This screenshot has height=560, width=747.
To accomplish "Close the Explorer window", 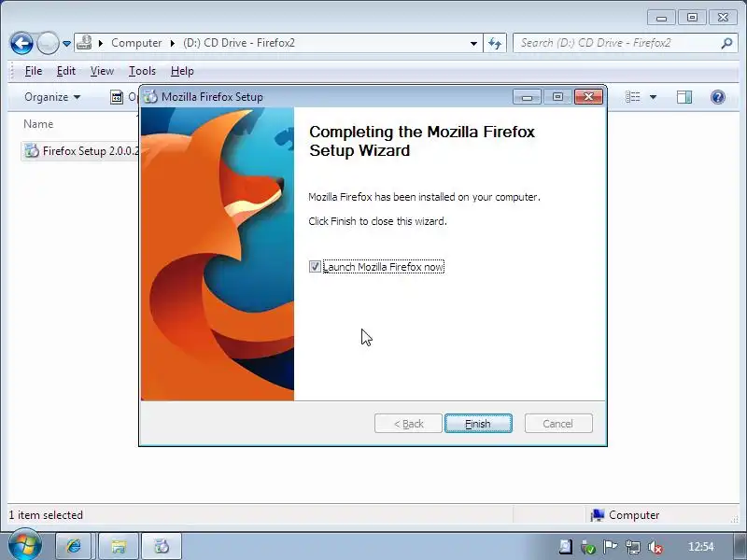I will point(723,18).
